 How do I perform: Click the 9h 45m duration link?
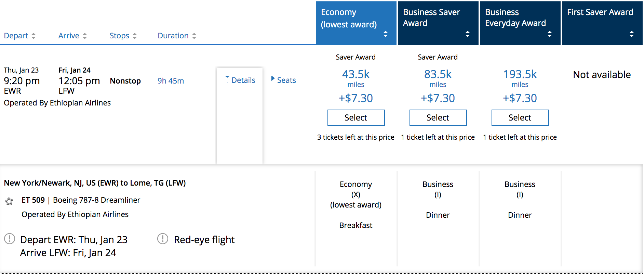click(x=171, y=81)
